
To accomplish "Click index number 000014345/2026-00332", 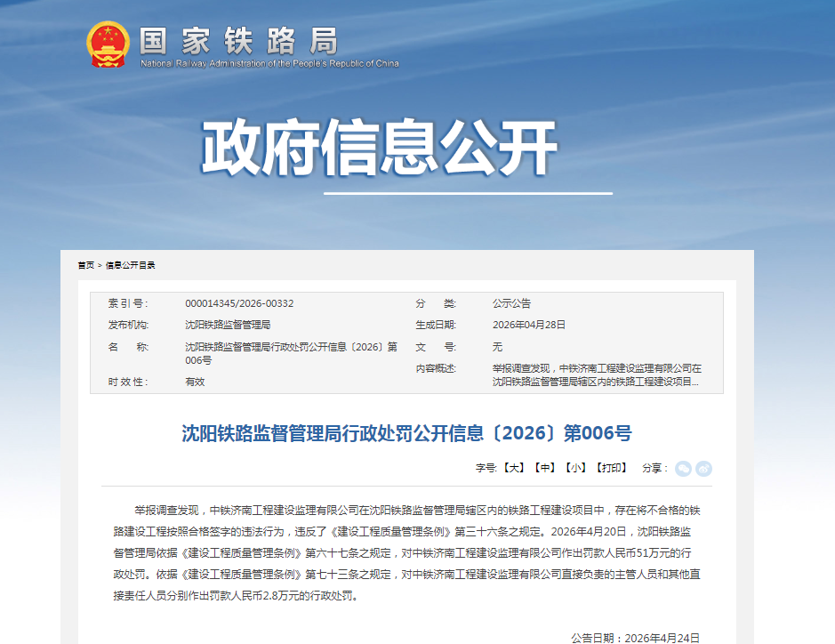I will click(x=239, y=303).
